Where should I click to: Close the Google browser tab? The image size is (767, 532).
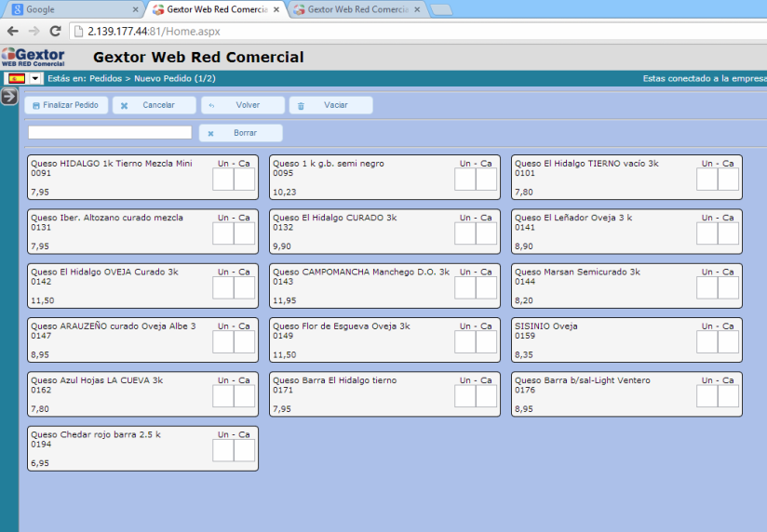[135, 9]
